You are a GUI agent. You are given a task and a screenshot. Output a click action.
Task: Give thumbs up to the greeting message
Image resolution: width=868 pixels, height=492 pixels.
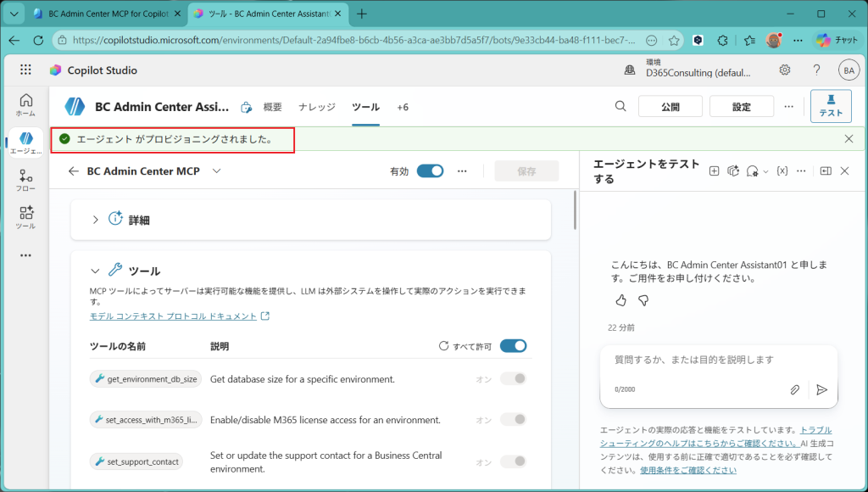(x=620, y=300)
